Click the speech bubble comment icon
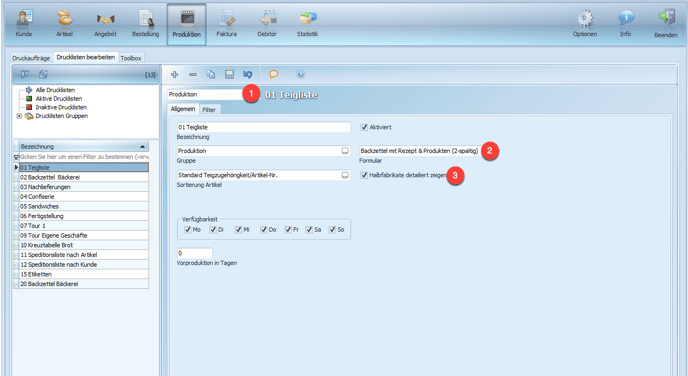 click(x=273, y=75)
